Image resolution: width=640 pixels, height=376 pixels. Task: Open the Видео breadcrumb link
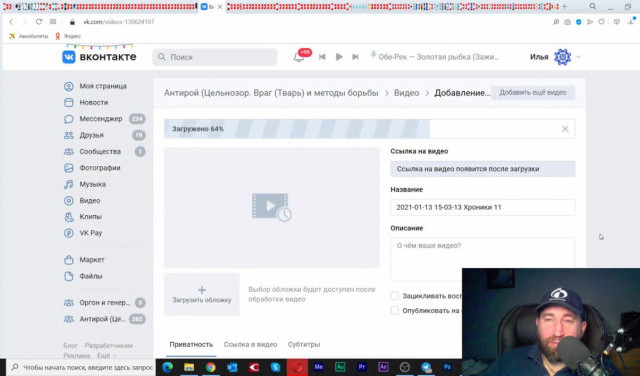pyautogui.click(x=406, y=93)
